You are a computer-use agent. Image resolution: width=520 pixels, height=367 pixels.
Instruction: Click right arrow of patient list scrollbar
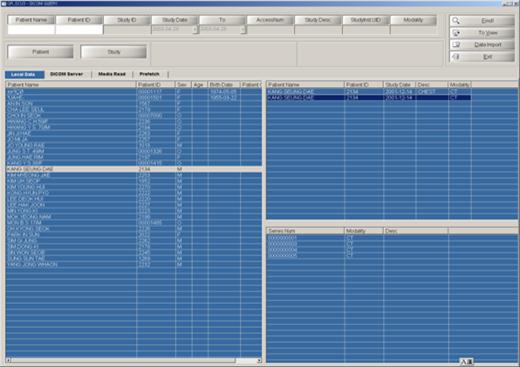(x=259, y=360)
